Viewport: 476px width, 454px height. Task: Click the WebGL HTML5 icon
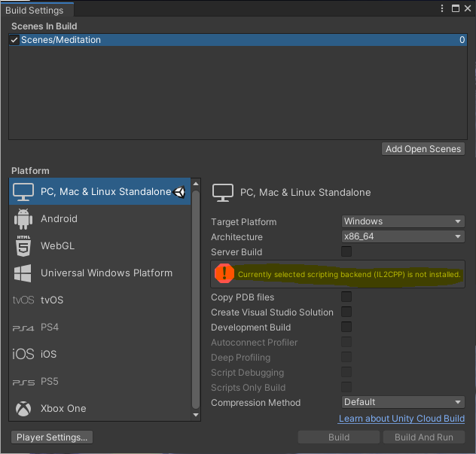click(x=23, y=245)
